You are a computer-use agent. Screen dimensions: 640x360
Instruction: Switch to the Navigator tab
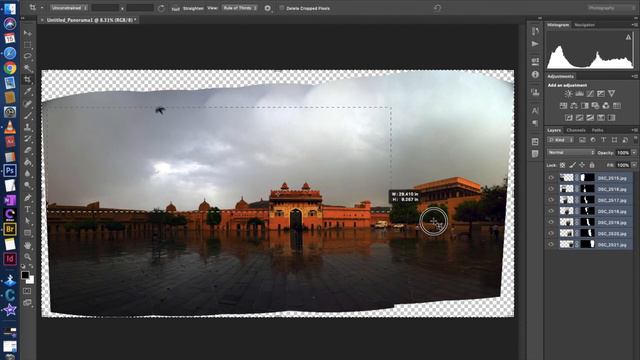coord(584,25)
